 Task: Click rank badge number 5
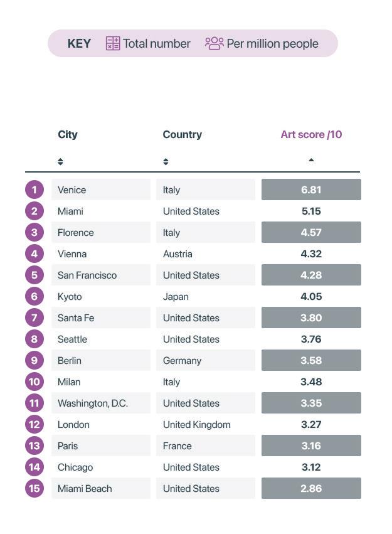34,275
